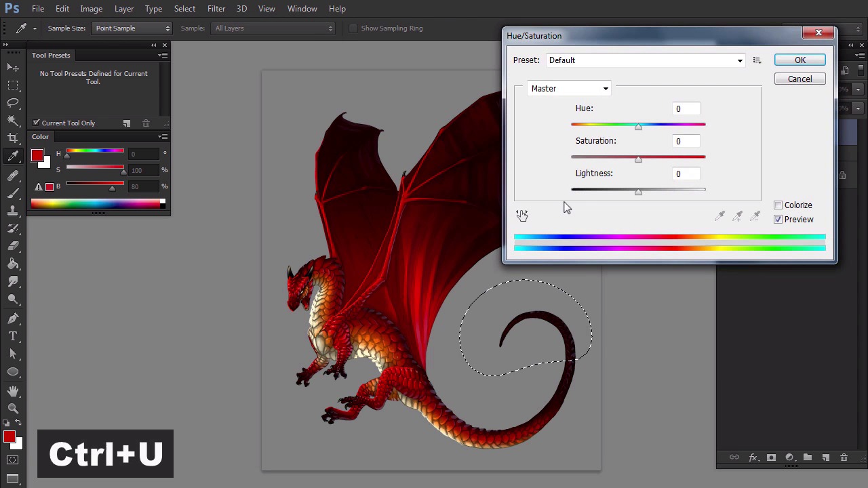Open the Image menu
The height and width of the screenshot is (488, 868).
point(91,9)
